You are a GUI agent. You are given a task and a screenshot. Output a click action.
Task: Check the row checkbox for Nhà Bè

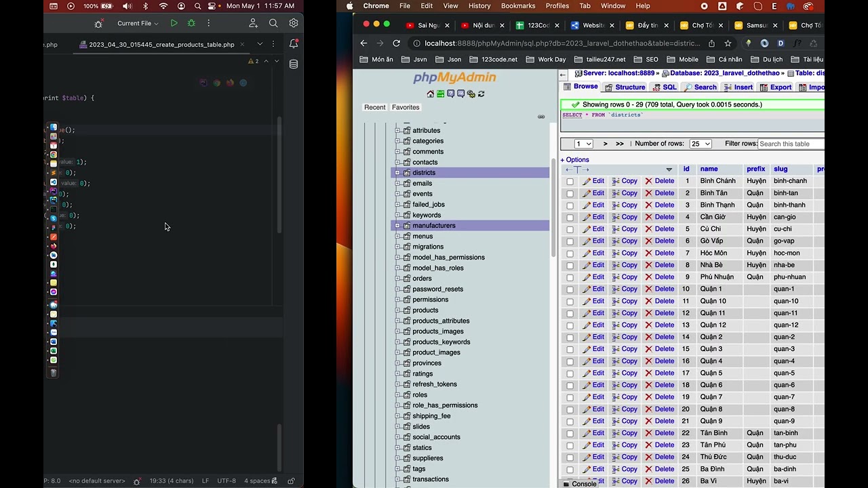pos(570,266)
